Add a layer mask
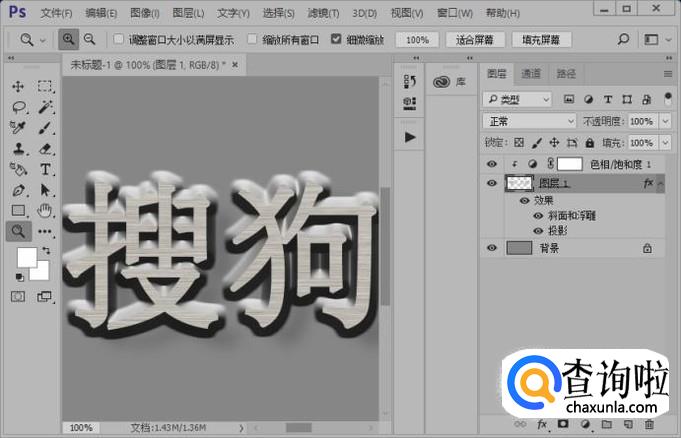 [563, 424]
